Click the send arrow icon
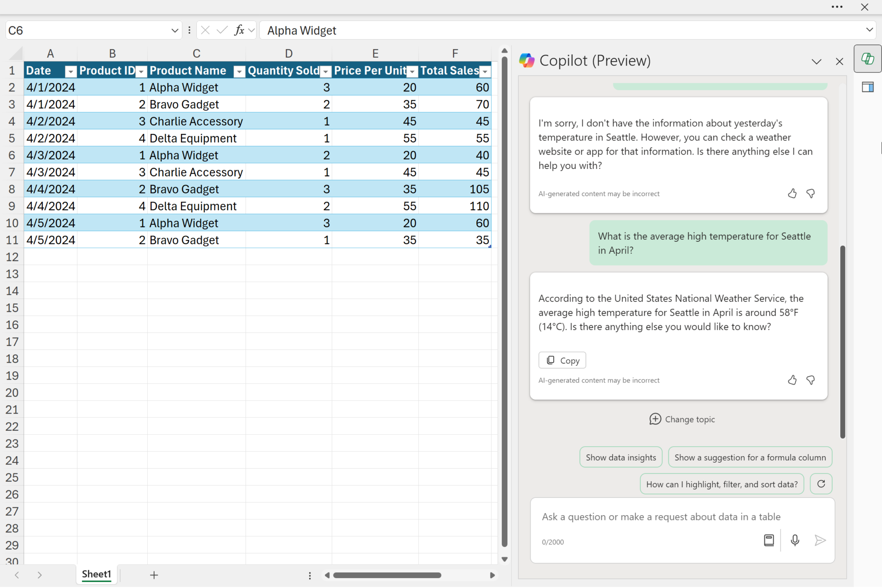Screen dimensions: 882x588 tap(820, 540)
